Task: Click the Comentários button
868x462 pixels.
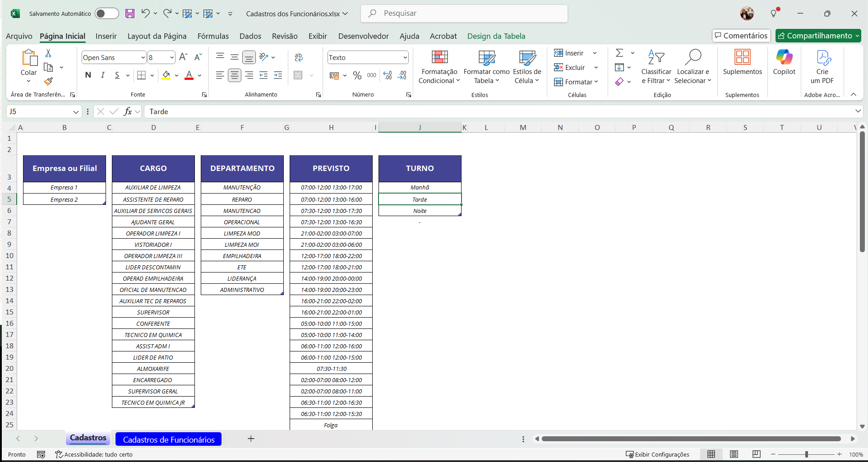Action: [x=741, y=36]
